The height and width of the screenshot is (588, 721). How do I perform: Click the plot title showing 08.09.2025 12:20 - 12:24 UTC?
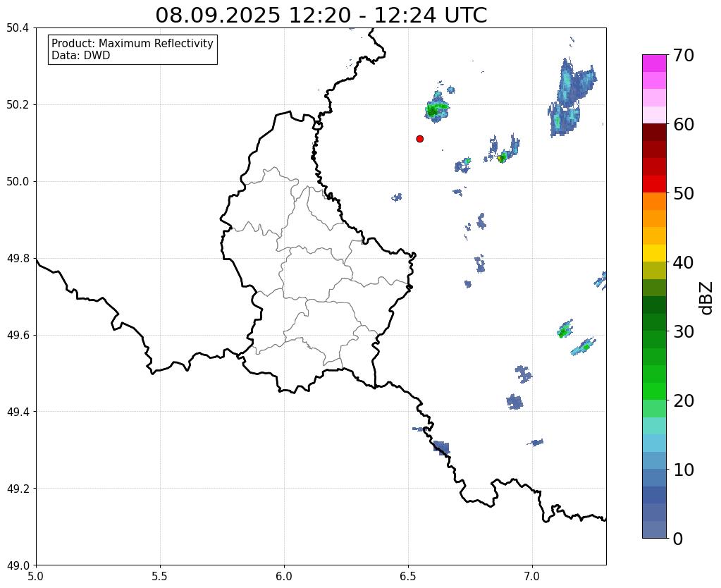(x=321, y=16)
